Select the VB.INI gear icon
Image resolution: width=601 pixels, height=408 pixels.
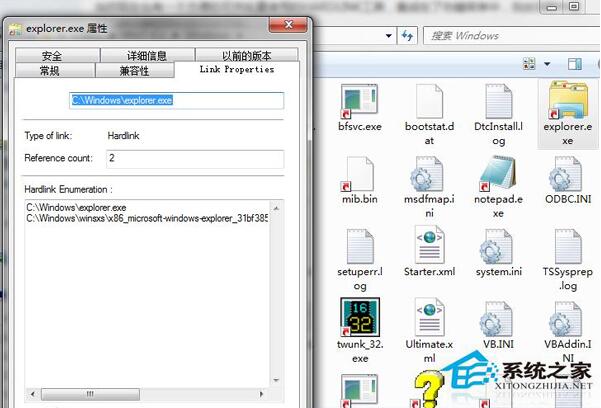pyautogui.click(x=496, y=319)
